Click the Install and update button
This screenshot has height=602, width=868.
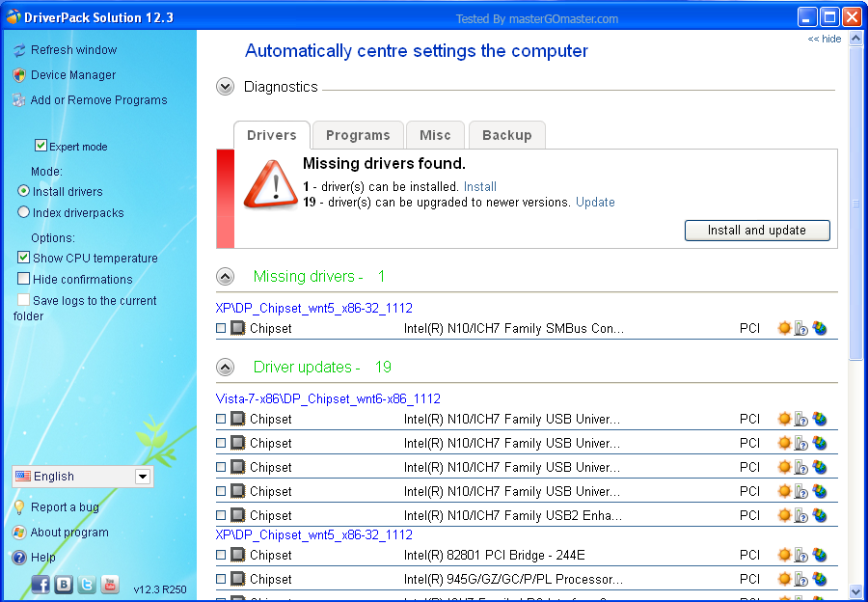click(x=757, y=231)
